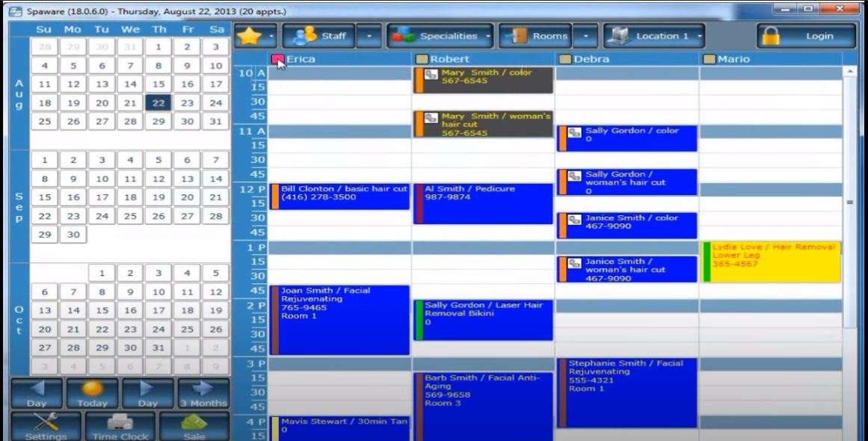Toggle the pink checkbox next to Erica

(277, 59)
